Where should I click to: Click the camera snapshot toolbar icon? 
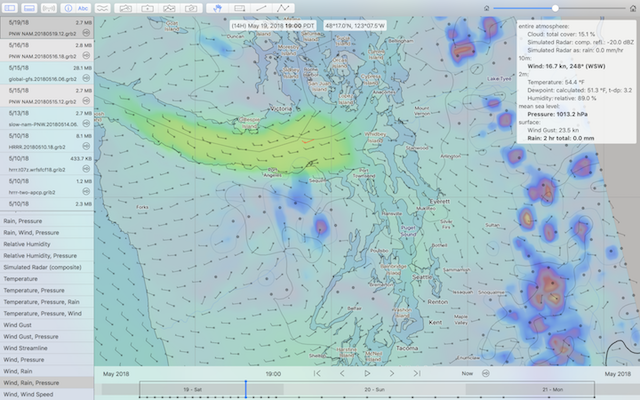click(192, 8)
